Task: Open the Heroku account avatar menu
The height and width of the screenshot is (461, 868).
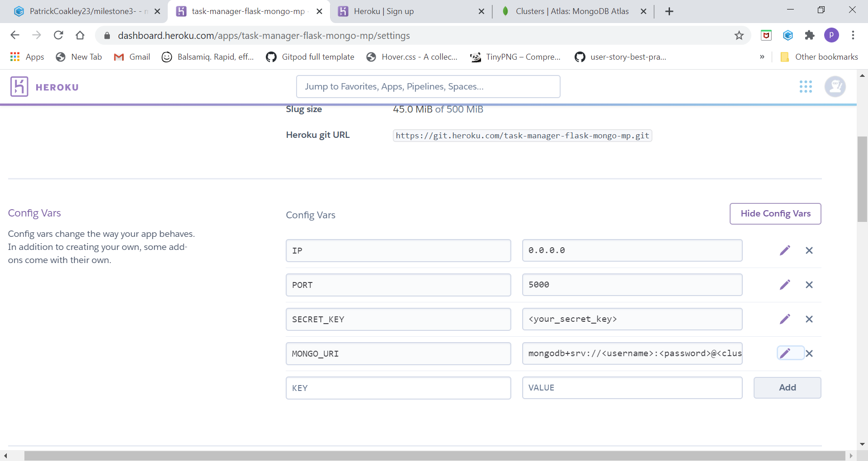Action: coord(835,86)
